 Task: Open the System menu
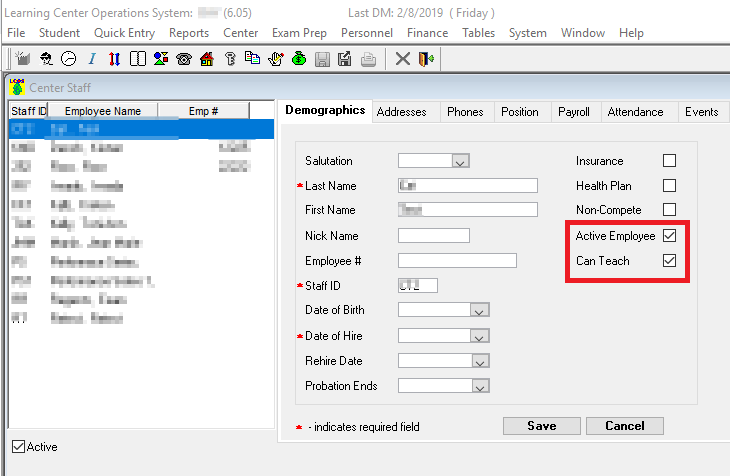pyautogui.click(x=527, y=33)
